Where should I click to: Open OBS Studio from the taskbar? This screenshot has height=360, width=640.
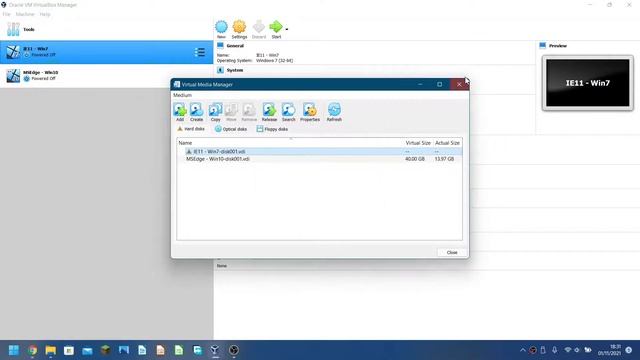[x=233, y=350]
